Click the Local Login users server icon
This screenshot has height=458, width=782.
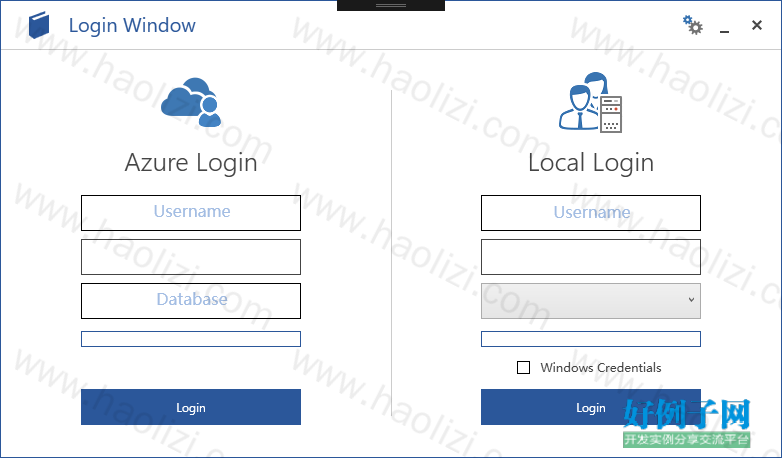[x=591, y=102]
